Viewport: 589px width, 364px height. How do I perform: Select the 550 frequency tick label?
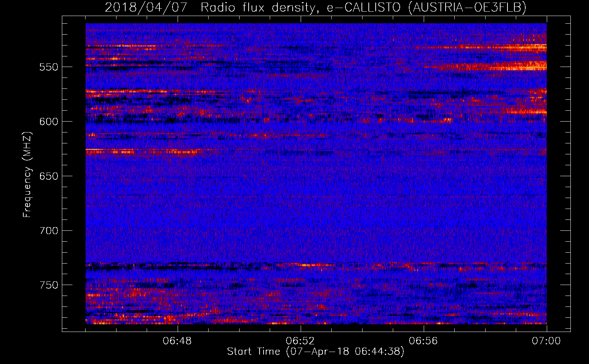click(49, 67)
